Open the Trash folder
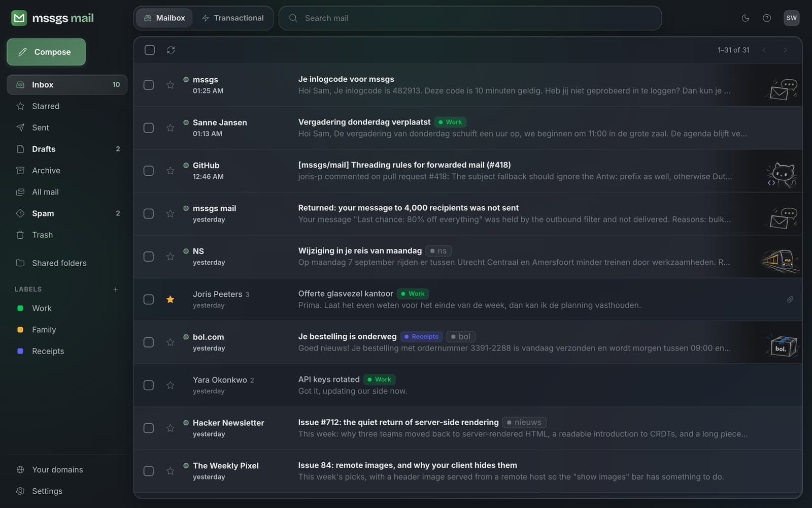This screenshot has height=508, width=812. pos(67,235)
